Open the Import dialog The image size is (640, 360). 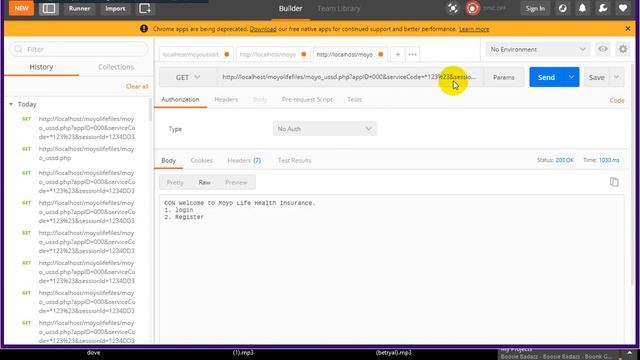coord(115,8)
